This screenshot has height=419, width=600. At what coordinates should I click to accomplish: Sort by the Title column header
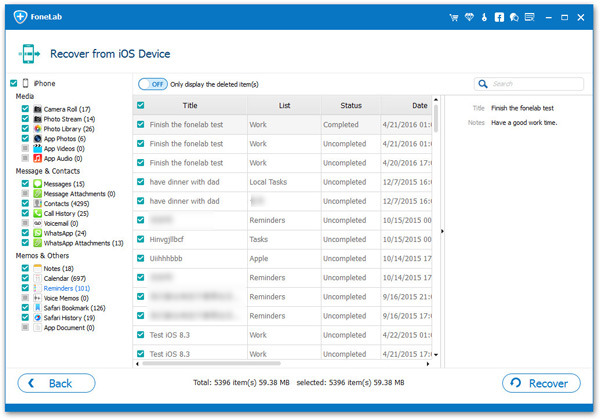click(190, 105)
